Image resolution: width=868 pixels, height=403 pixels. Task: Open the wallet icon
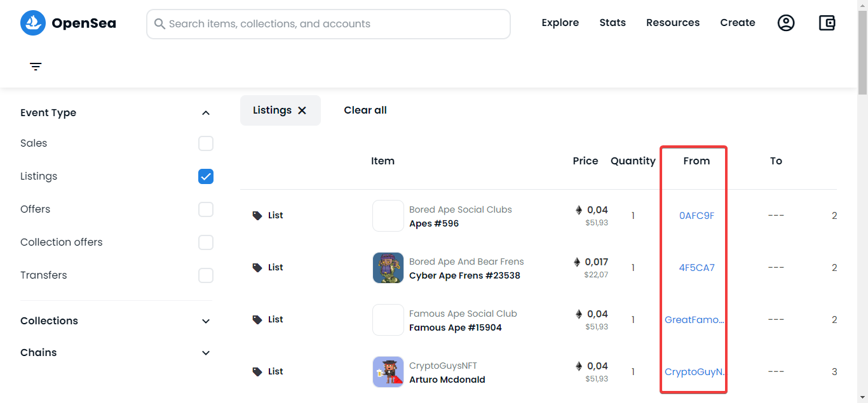[x=827, y=23]
